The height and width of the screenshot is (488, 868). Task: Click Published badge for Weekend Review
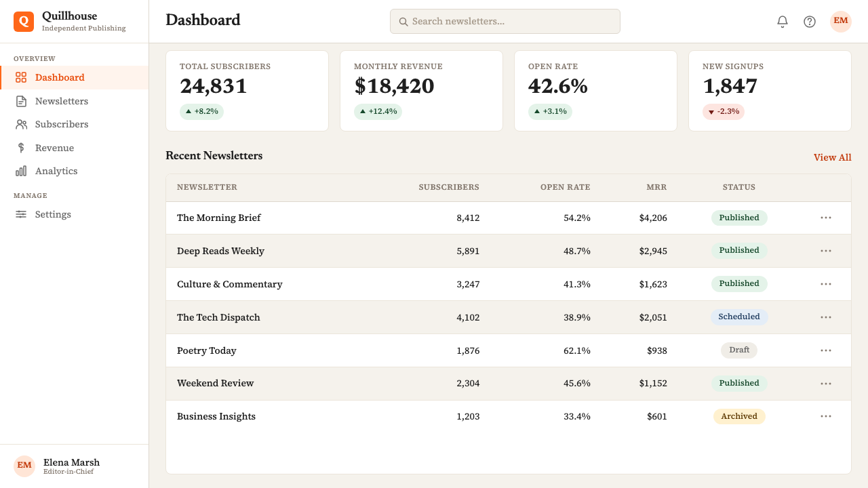pyautogui.click(x=739, y=384)
